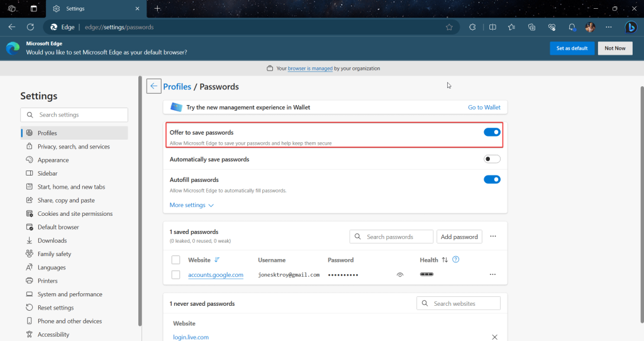Open the tab actions menu icon
Screen dimensions: 644x341
(x=34, y=9)
